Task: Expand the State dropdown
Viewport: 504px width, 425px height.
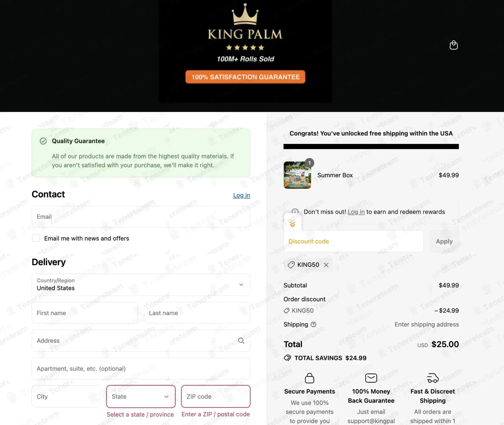Action: pos(141,396)
